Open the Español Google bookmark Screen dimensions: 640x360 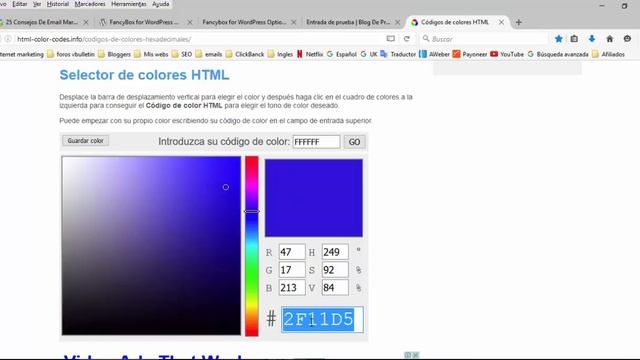(x=342, y=54)
